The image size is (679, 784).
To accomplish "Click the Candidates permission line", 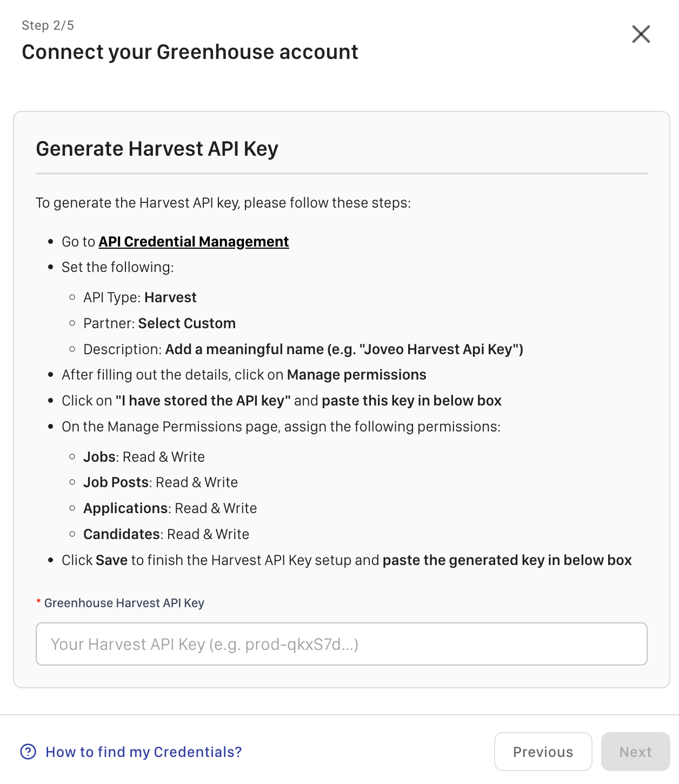I will pos(166,534).
